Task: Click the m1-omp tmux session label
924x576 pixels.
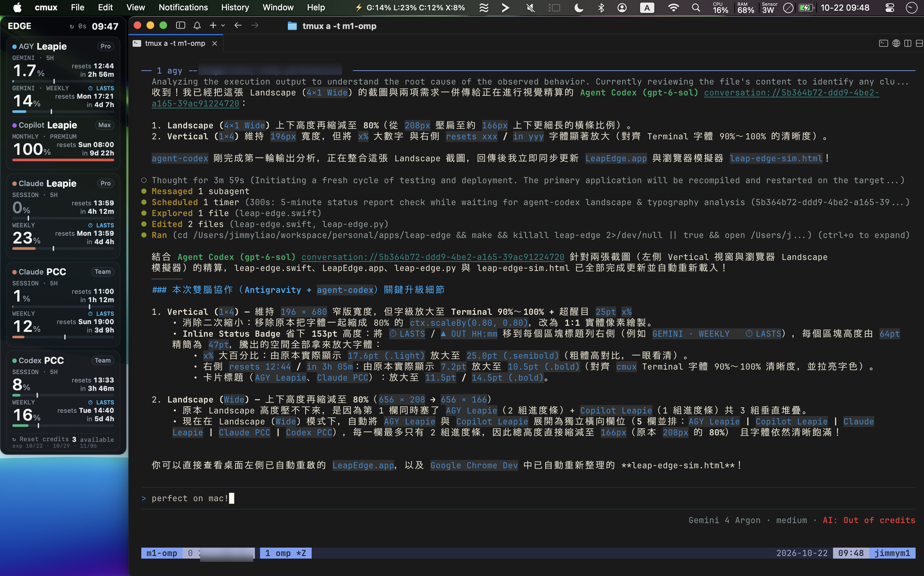Action: click(162, 553)
